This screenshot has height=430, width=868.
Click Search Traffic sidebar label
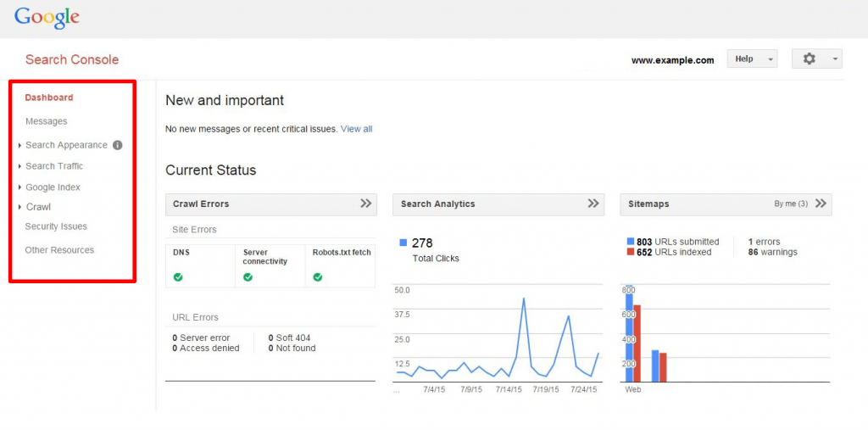point(54,166)
